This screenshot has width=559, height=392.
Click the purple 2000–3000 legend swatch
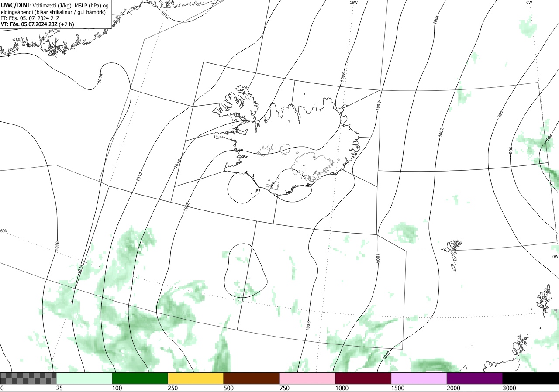click(x=475, y=378)
